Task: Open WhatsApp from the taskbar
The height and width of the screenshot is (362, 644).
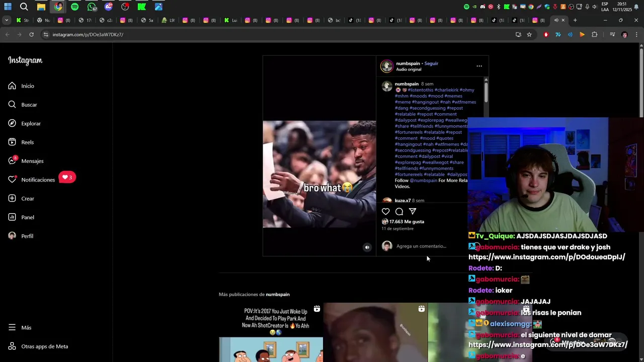Action: [92, 7]
